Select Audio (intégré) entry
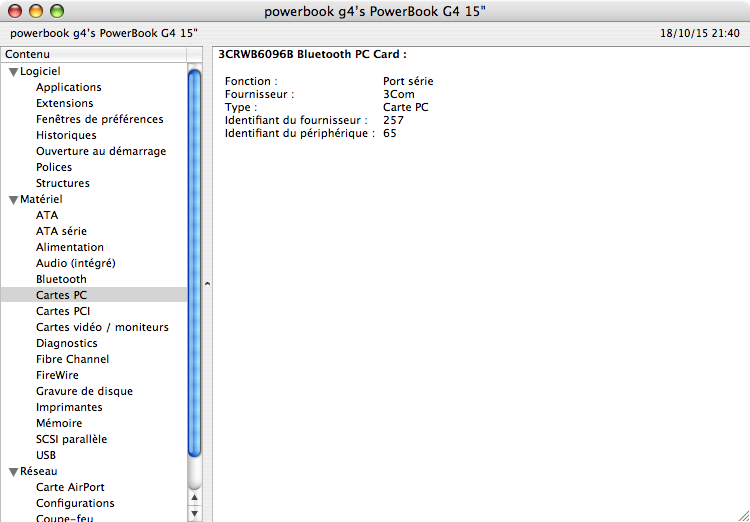Screen dimensions: 750x522 [76, 263]
